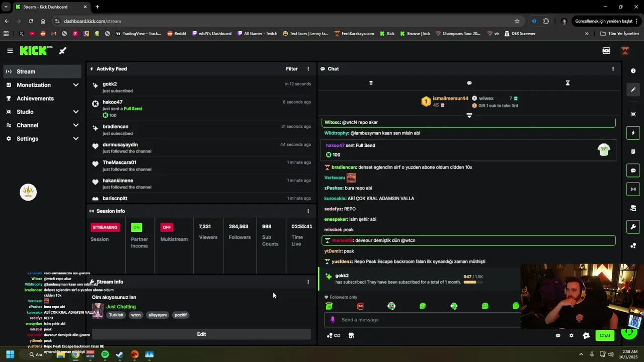Click the Edit stream info button
The width and height of the screenshot is (644, 362).
[x=201, y=334]
